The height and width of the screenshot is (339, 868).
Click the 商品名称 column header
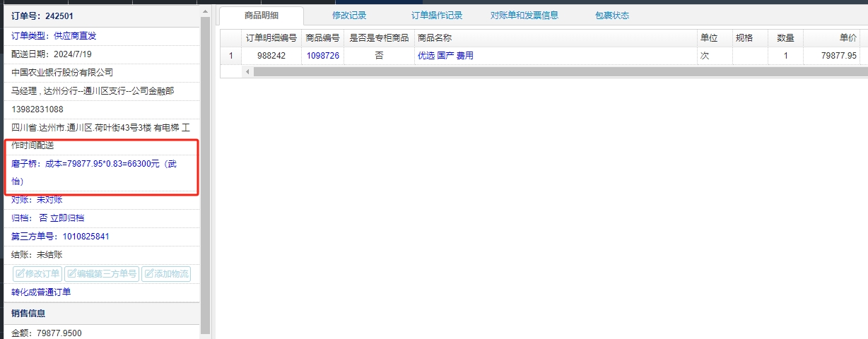[555, 37]
